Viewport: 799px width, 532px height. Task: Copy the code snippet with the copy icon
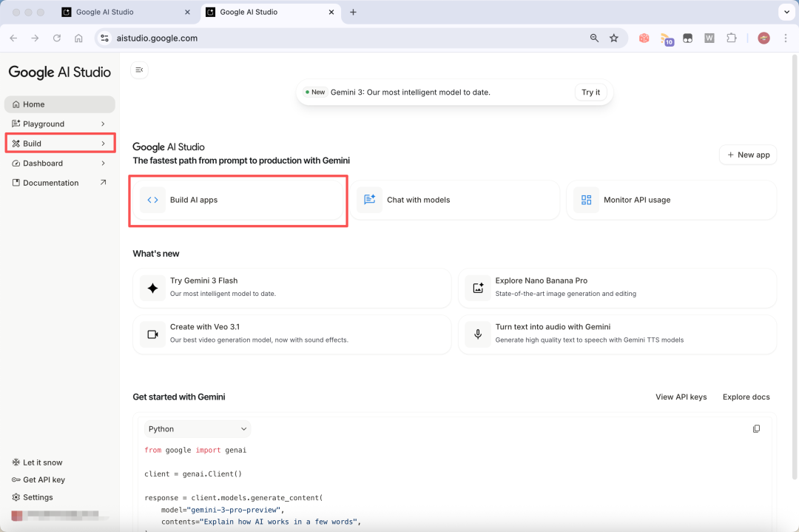pyautogui.click(x=756, y=429)
